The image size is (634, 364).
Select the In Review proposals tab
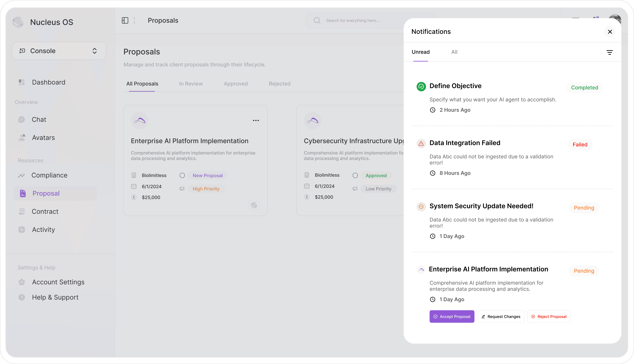[191, 84]
